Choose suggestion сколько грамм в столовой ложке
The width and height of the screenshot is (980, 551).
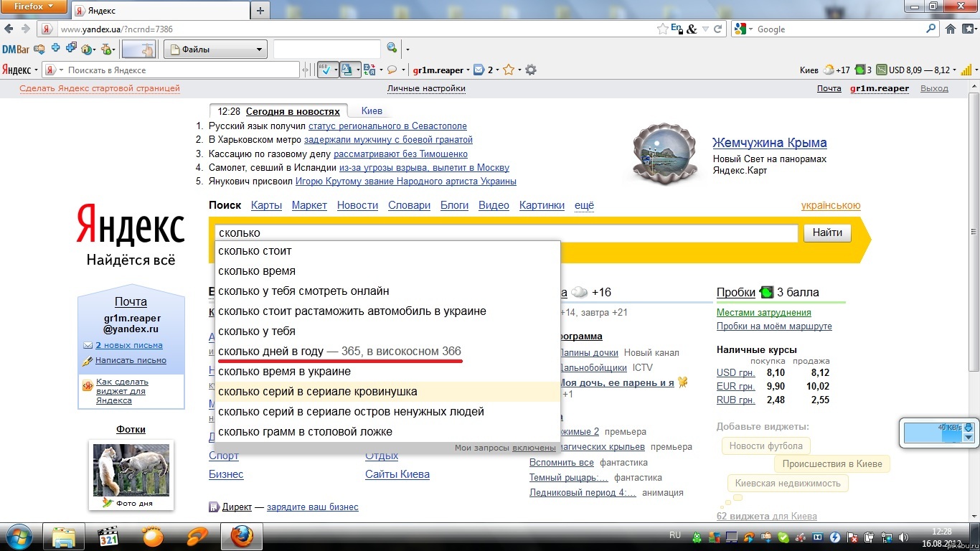[387, 432]
